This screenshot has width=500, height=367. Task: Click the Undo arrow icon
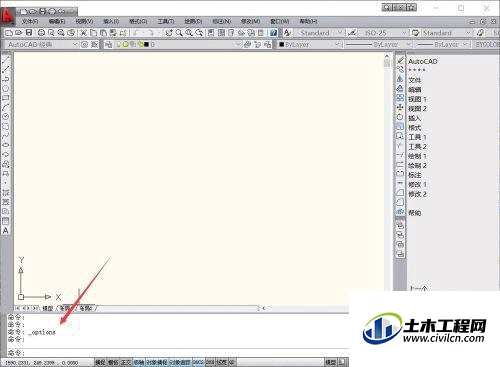(x=136, y=33)
